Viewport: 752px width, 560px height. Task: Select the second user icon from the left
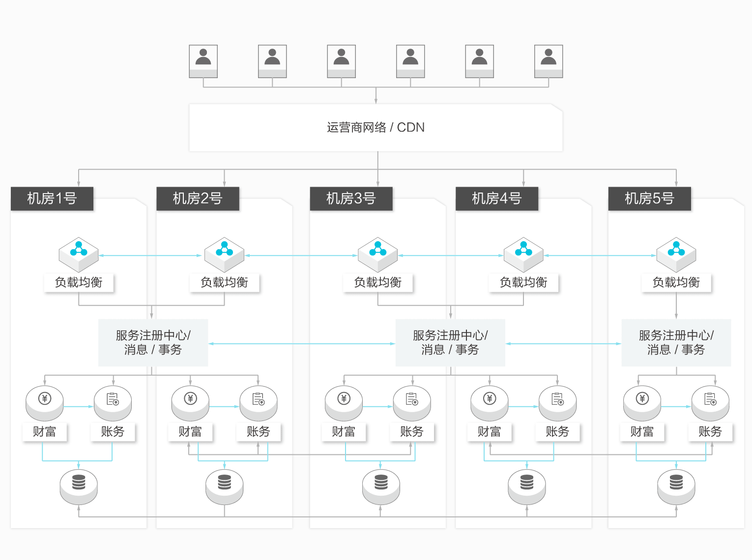click(272, 61)
